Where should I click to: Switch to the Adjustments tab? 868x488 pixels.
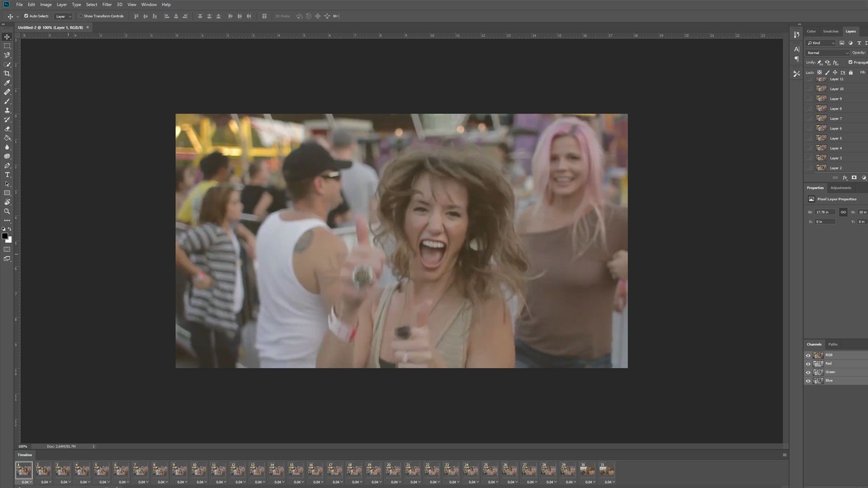[x=841, y=188]
